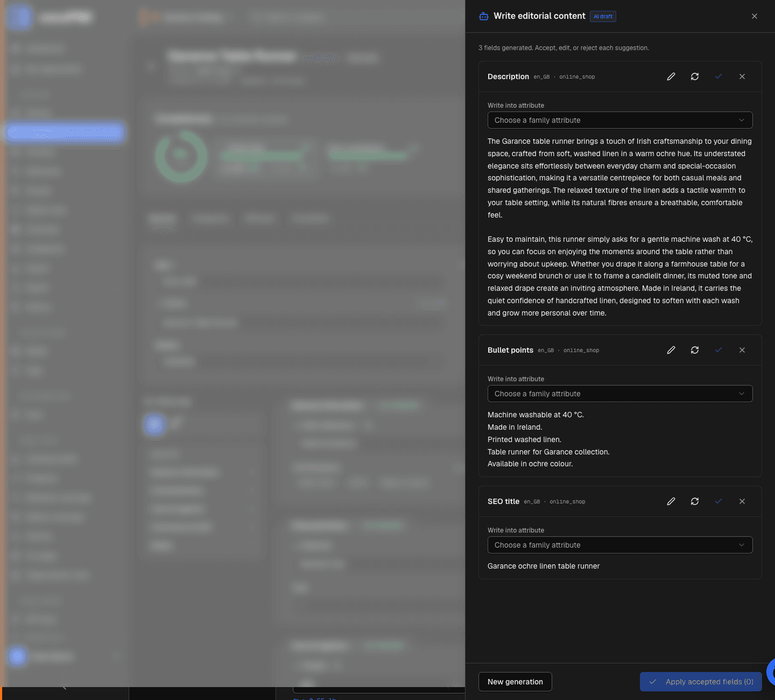The width and height of the screenshot is (775, 700).
Task: Open SEO title family attribute dropdown
Action: 620,545
